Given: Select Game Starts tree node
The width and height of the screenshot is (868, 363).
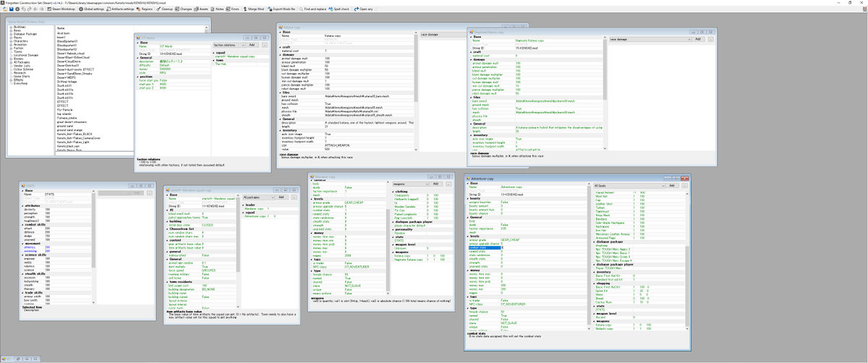Looking at the screenshot, I should (22, 77).
